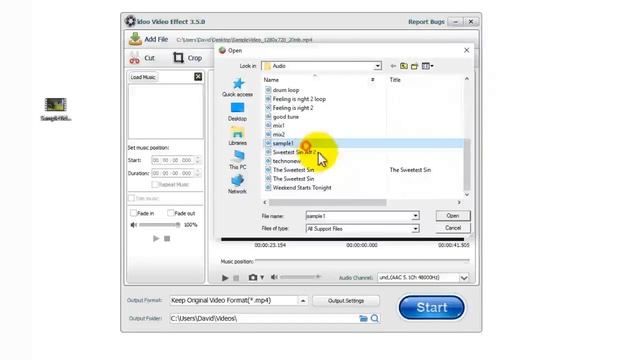Expand the Audio Channel dropdown
640x360 pixels.
coord(464,278)
